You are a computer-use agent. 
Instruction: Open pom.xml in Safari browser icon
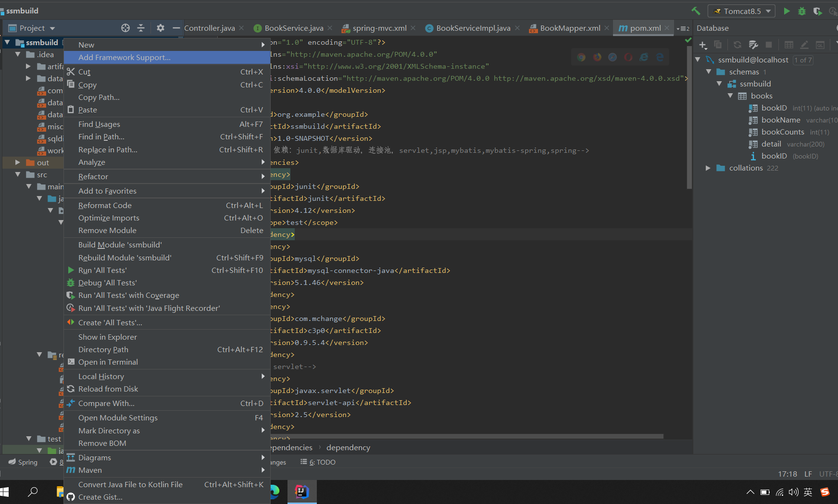click(x=613, y=57)
